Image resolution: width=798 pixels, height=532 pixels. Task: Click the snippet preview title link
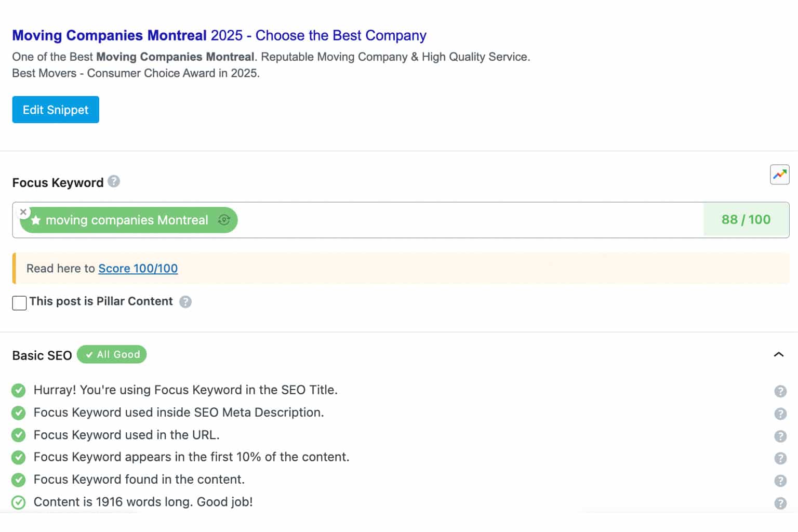pyautogui.click(x=219, y=35)
